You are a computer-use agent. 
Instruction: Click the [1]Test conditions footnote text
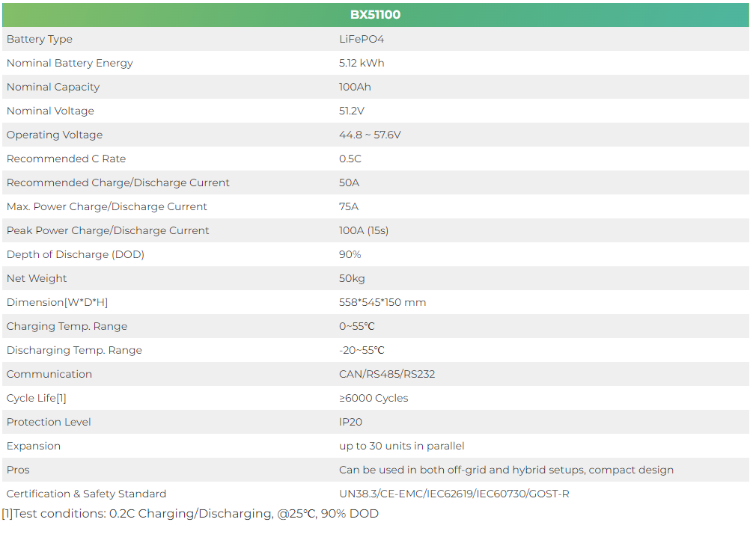[x=190, y=514]
